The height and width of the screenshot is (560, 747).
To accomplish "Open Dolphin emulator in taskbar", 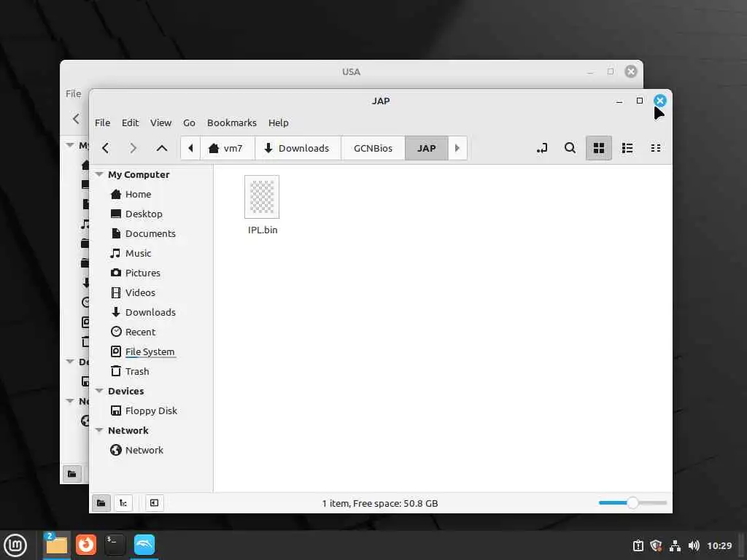I will 144,545.
